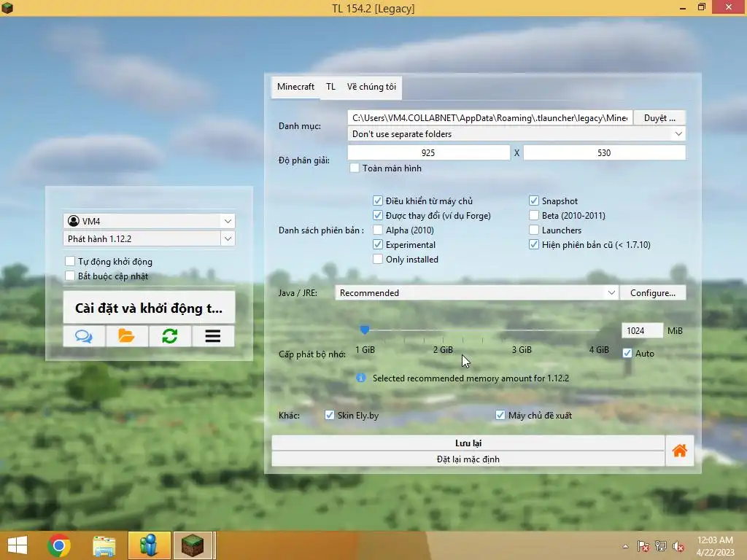Click the VM4 account avatar icon
Screen dimensions: 747x560
point(74,221)
